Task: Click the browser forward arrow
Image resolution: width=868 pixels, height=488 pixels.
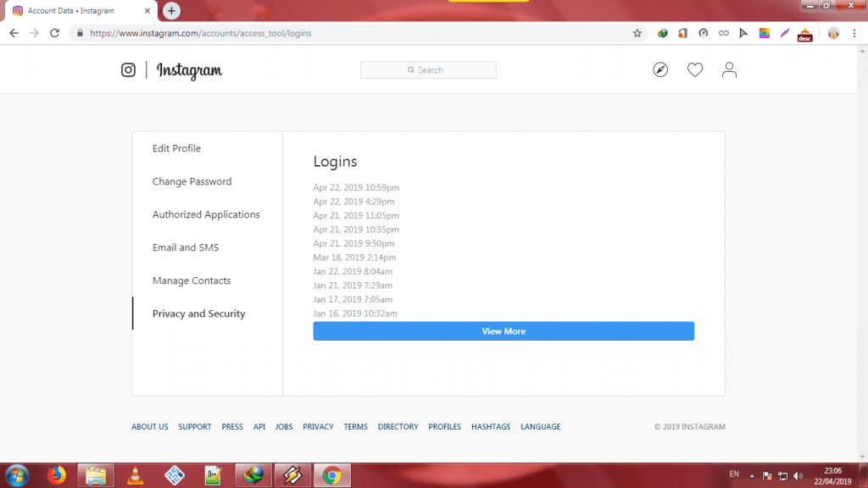Action: coord(34,33)
